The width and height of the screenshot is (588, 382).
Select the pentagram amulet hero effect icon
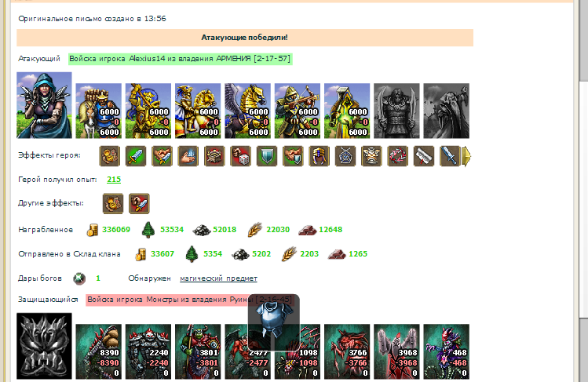click(345, 156)
